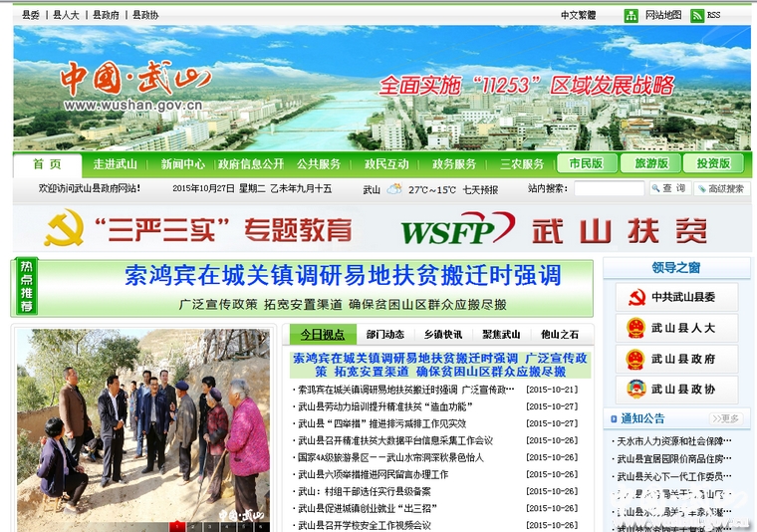Open news item 武山县"四举措"推进排污减排

(381, 423)
